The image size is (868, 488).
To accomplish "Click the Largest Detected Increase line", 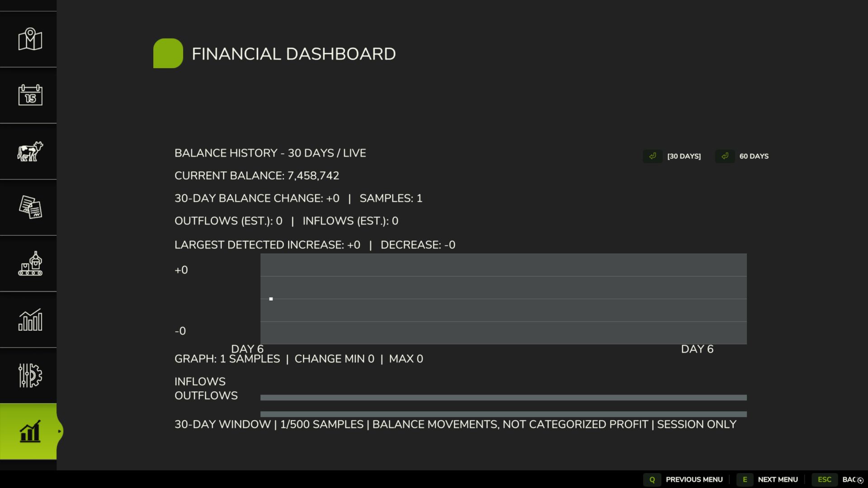I will click(315, 245).
